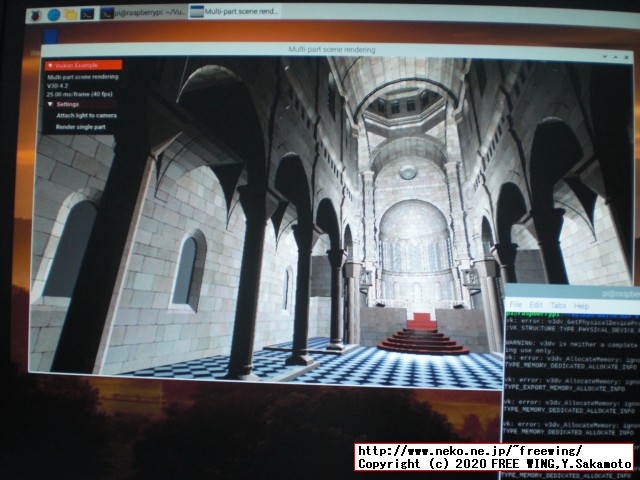Select the blue desktop icon below the panel

51,36
